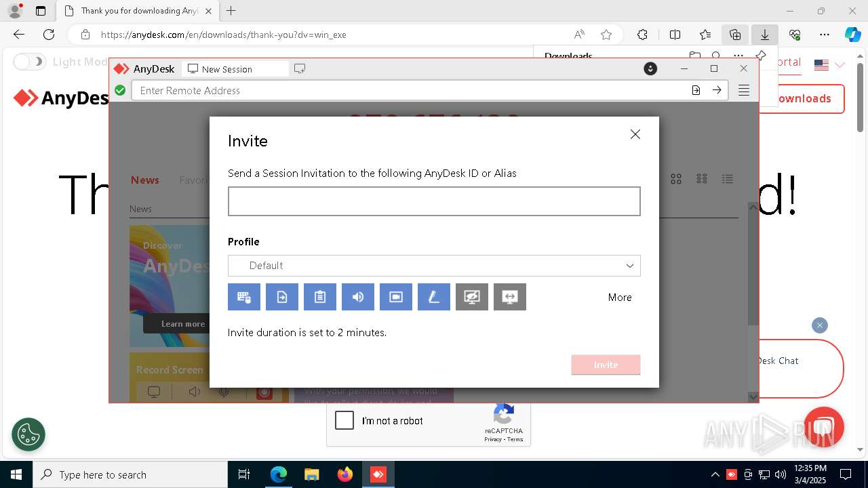Open cookie settings icon on webpage
Screen dimensions: 868x488
pos(28,434)
